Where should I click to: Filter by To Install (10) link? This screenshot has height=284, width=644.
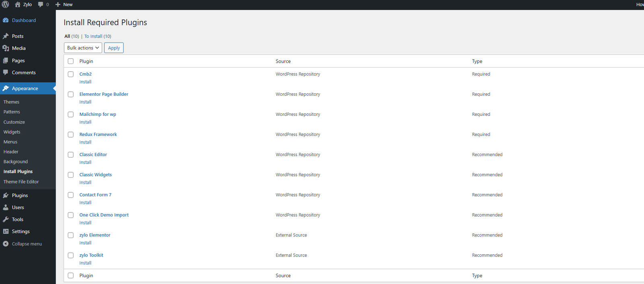97,36
